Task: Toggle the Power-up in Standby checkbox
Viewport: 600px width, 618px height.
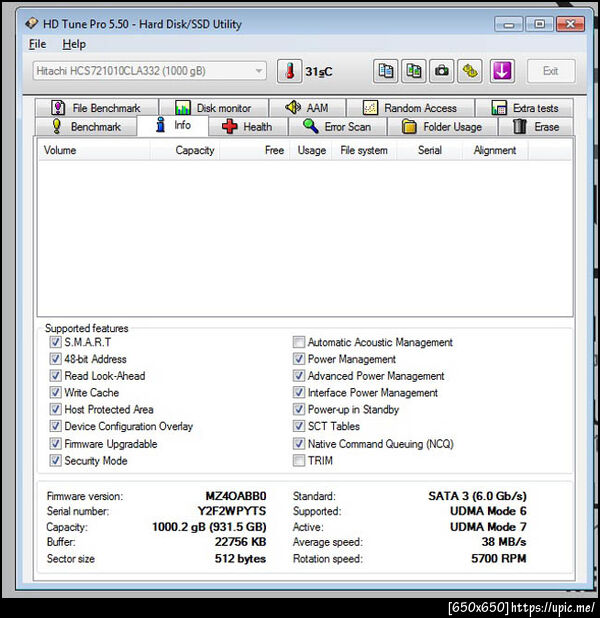Action: click(299, 409)
